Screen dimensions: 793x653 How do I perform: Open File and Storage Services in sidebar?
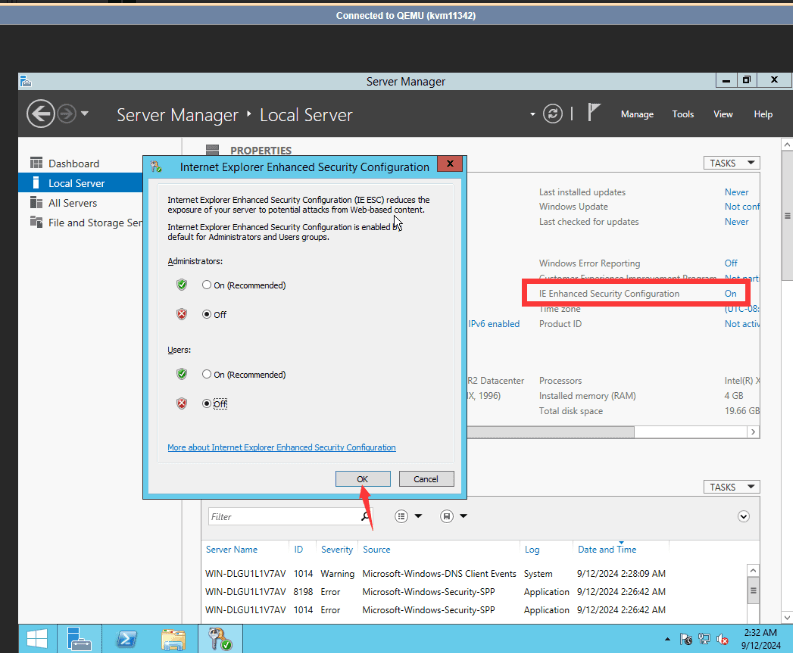(95, 223)
